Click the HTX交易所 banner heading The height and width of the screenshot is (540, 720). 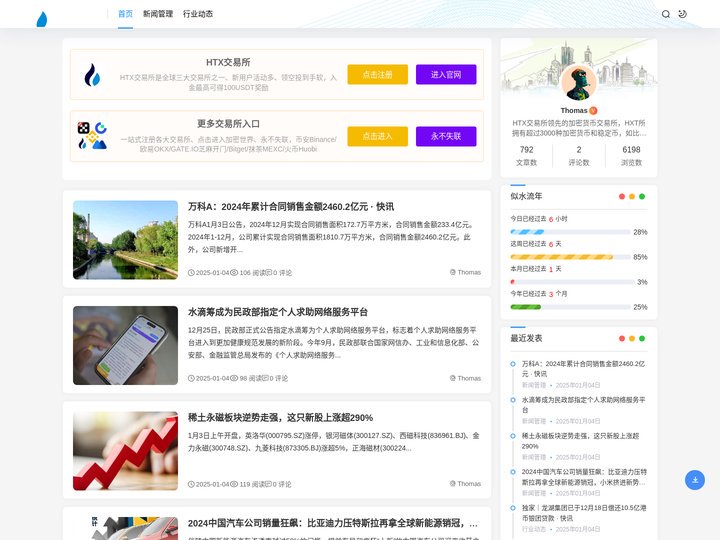(228, 62)
